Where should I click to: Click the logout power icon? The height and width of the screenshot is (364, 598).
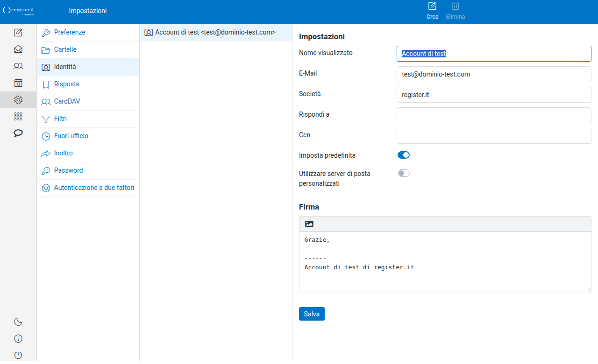coord(18,355)
